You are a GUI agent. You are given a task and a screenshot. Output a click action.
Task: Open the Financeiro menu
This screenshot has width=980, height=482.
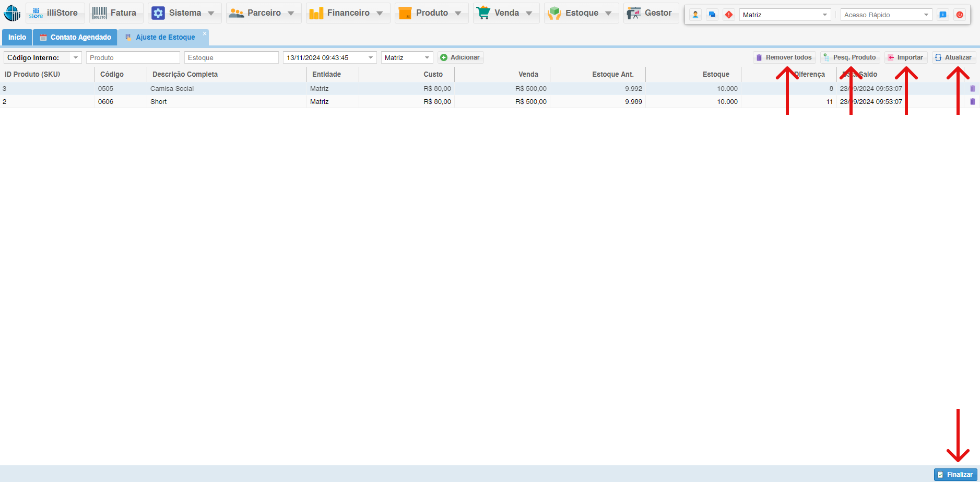(x=347, y=13)
